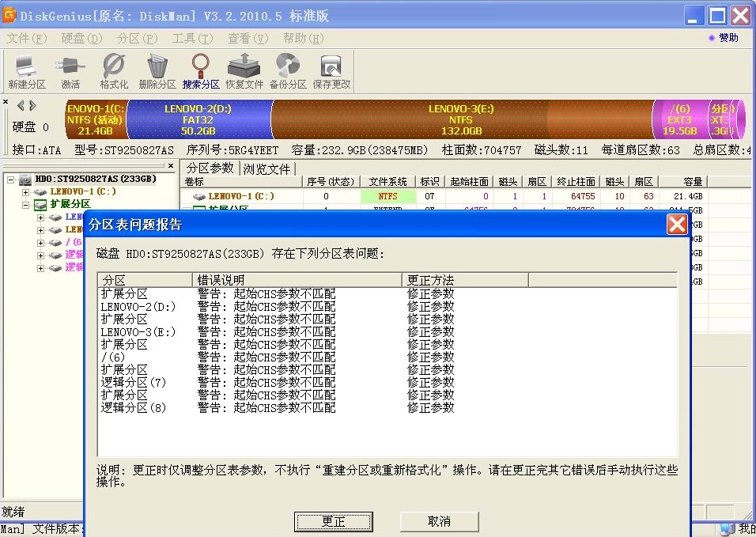
Task: Collapse the HD0:ST9250827AS tree node
Action: [10, 180]
